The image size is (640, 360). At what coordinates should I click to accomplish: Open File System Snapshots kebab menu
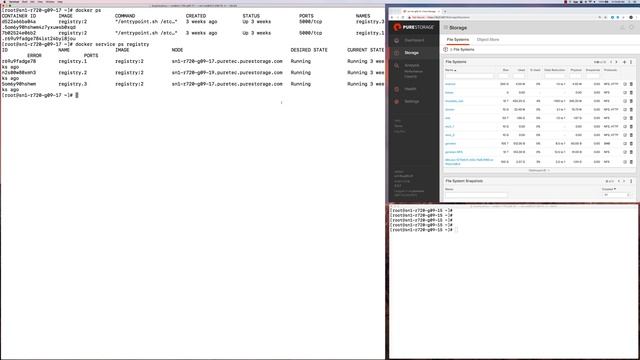[x=631, y=181]
